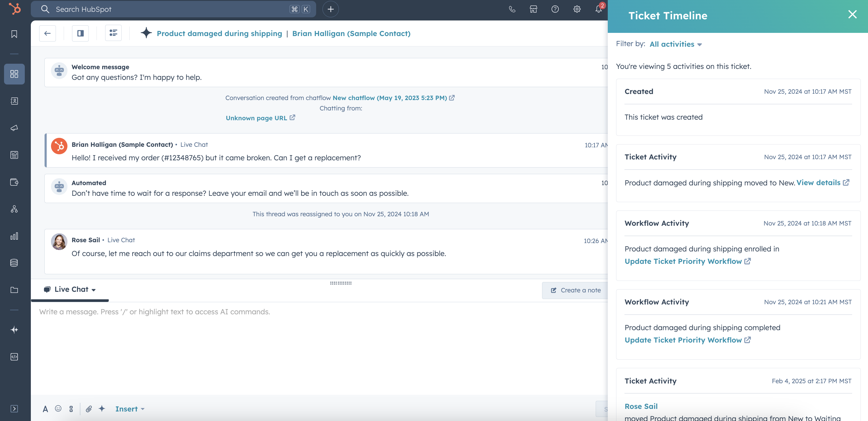Open the marketplace store icon

click(x=533, y=9)
